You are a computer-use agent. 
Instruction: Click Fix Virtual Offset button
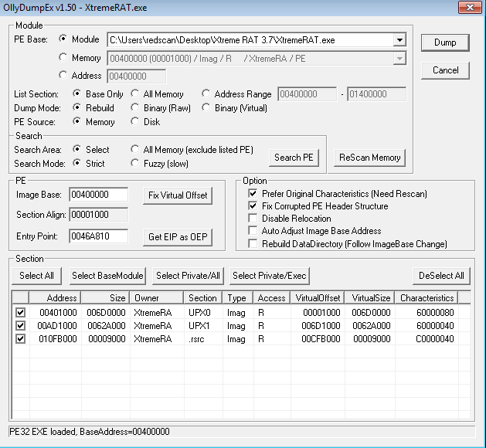[x=178, y=195]
